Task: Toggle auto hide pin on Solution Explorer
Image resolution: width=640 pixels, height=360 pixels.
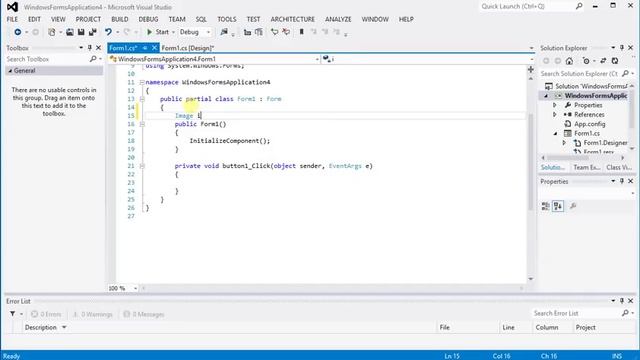Action: tap(622, 48)
